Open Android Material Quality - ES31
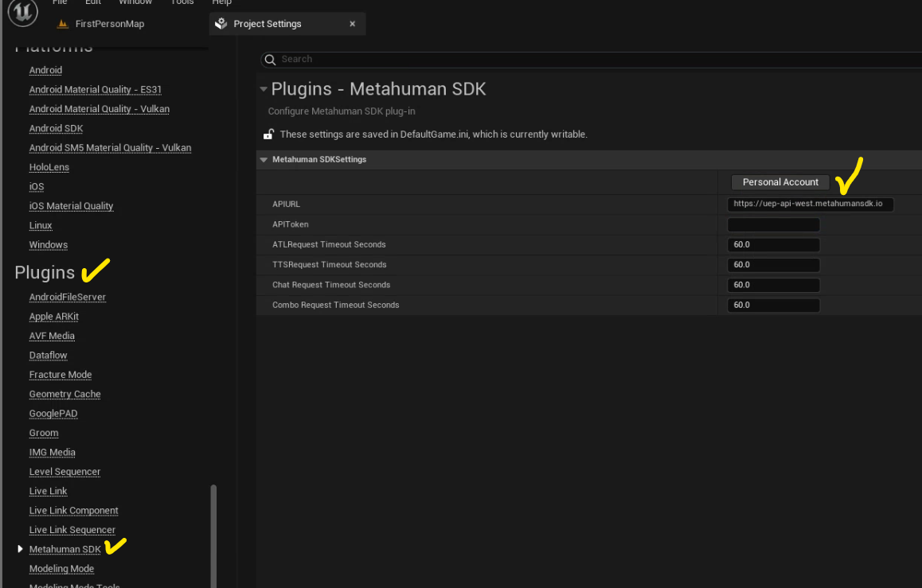 click(96, 89)
